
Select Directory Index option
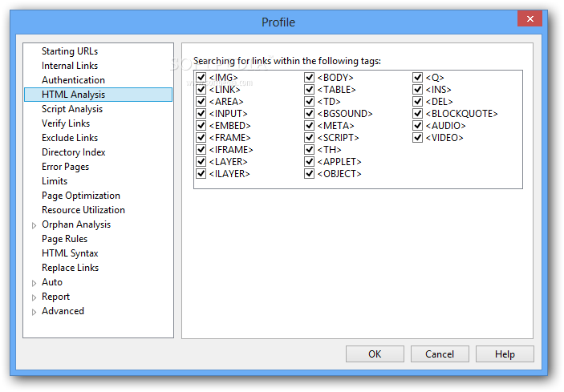point(73,152)
